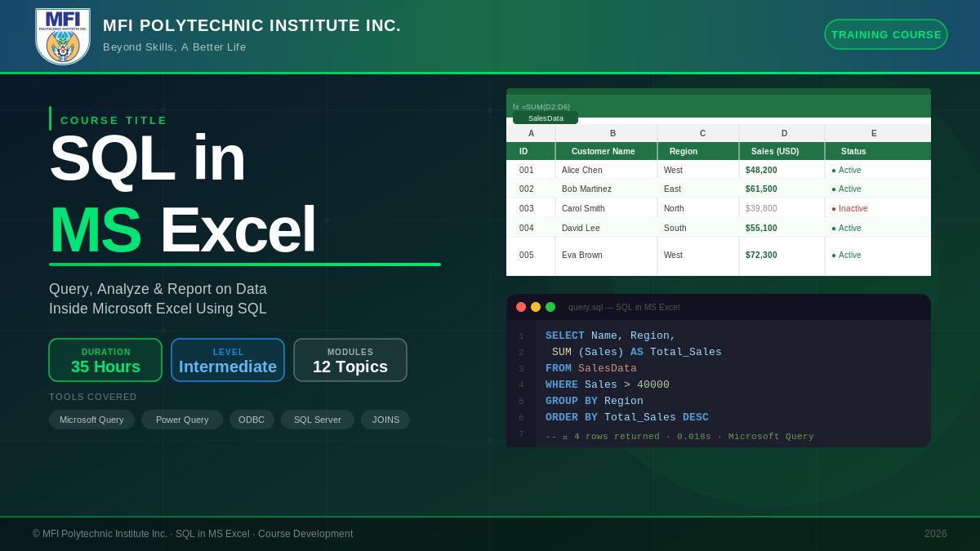
Task: Click the $39,800 sales cell
Action: click(782, 208)
